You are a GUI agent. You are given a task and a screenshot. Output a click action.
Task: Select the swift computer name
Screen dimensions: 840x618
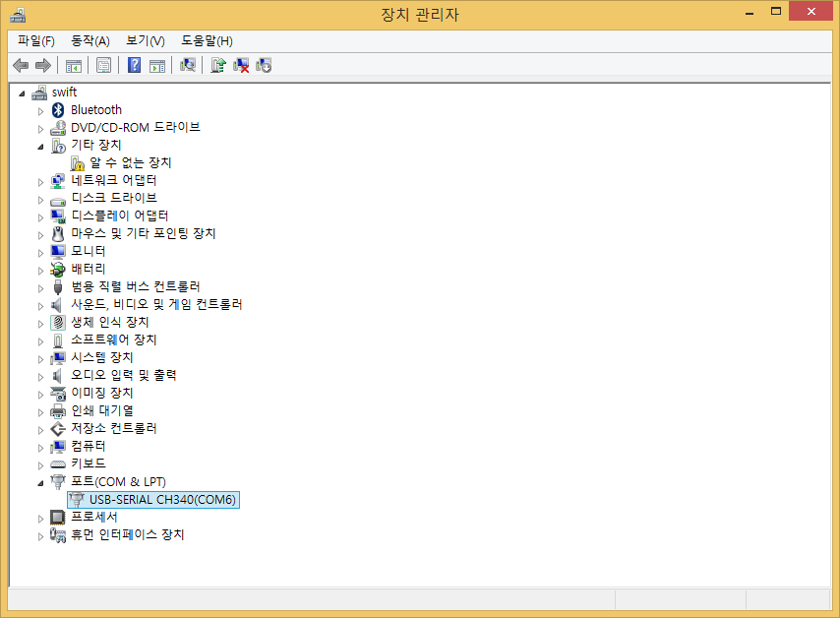[64, 93]
